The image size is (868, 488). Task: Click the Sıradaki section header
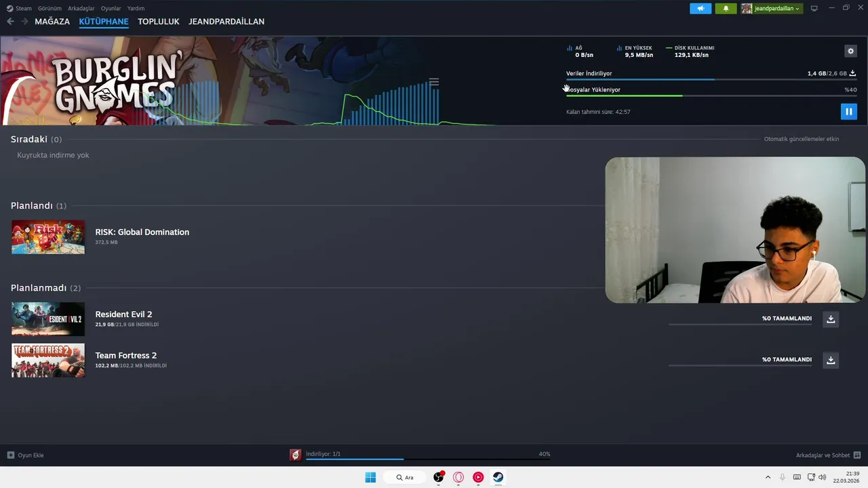(x=36, y=139)
